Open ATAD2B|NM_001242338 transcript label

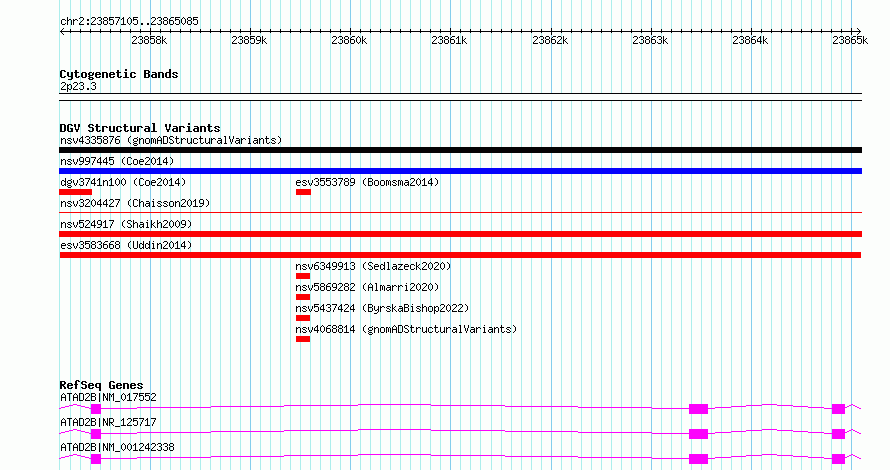pos(117,447)
